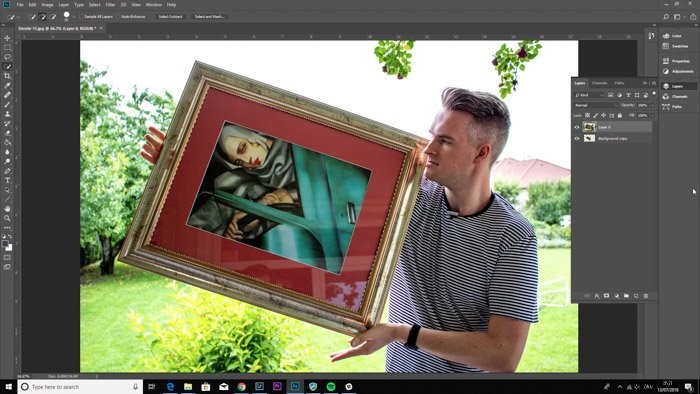Select the Healing Brush tool
700x394 pixels.
click(x=7, y=95)
